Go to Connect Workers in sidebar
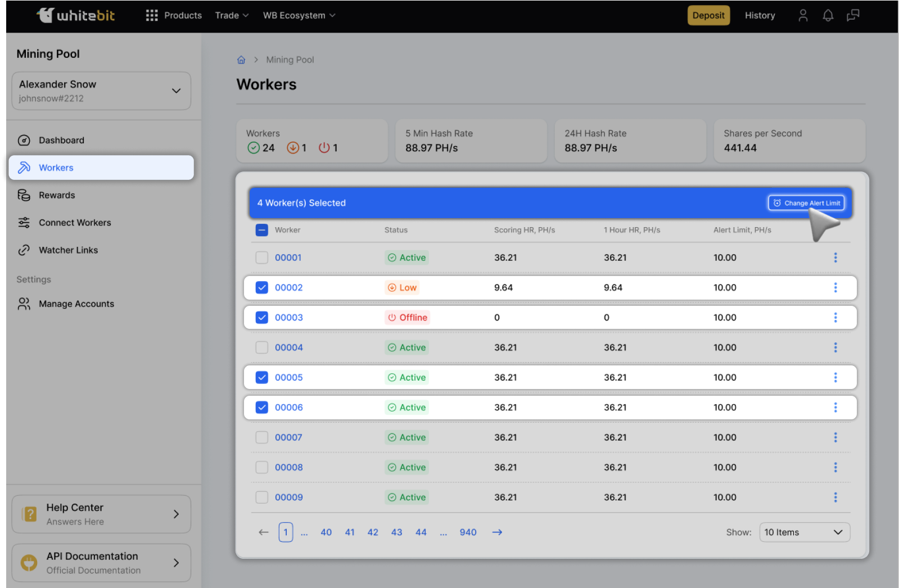This screenshot has width=899, height=588. tap(75, 223)
